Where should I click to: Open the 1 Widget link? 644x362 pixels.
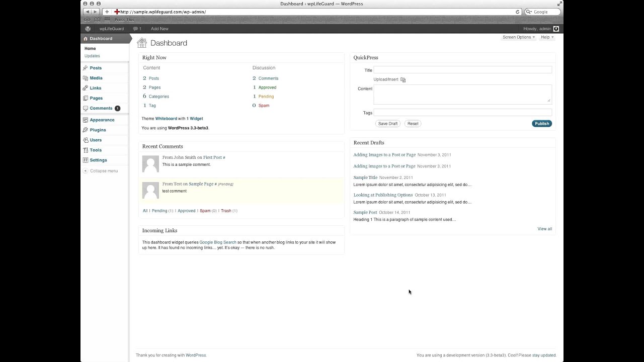(195, 119)
